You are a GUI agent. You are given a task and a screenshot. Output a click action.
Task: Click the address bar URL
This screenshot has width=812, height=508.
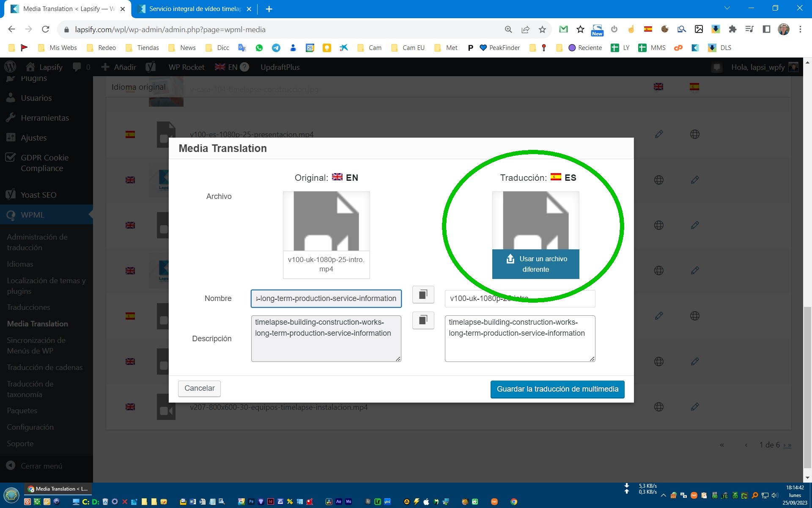coord(170,30)
